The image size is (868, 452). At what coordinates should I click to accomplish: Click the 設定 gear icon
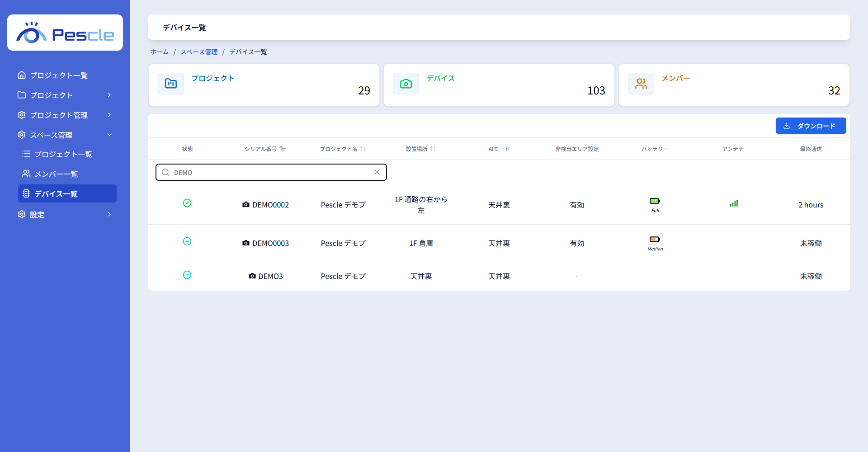point(22,214)
